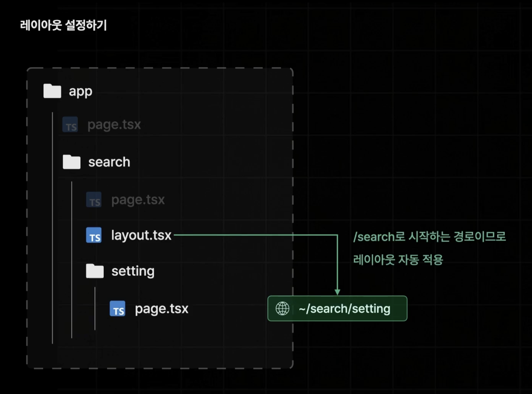This screenshot has height=394, width=532.
Task: Click the TS icon beside layout.tsx
Action: pos(94,235)
